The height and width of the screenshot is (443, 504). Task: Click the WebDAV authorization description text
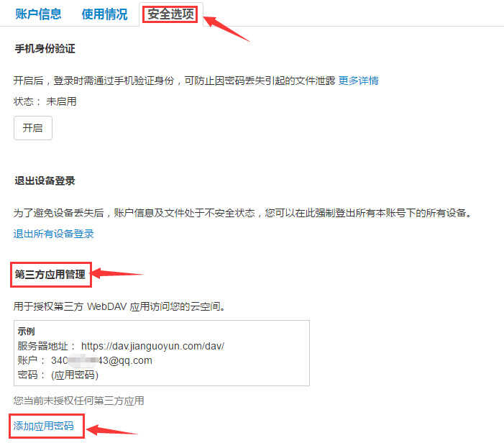[x=119, y=306]
